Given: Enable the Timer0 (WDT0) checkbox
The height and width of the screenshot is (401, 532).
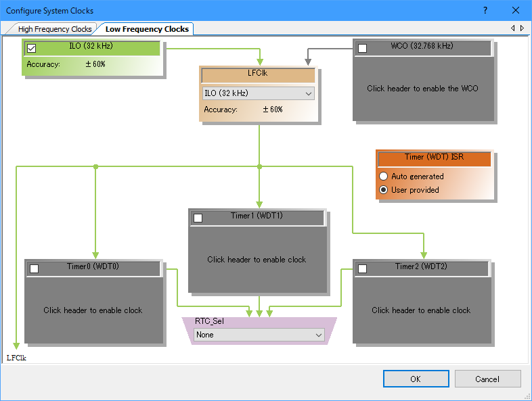Looking at the screenshot, I should (x=34, y=268).
